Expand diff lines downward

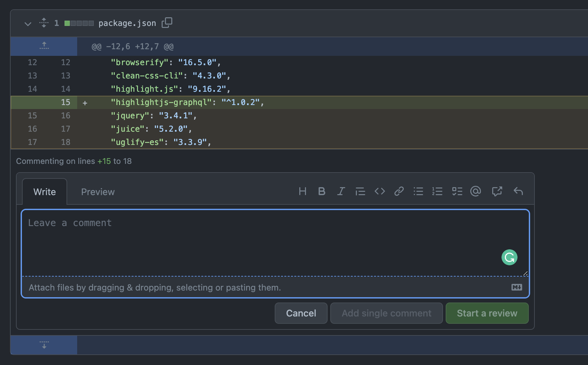pyautogui.click(x=44, y=345)
